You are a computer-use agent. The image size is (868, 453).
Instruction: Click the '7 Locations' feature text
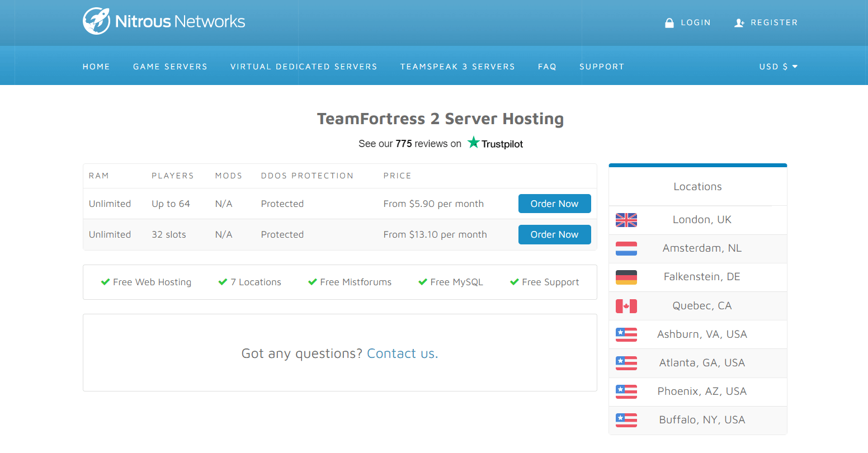coord(256,282)
